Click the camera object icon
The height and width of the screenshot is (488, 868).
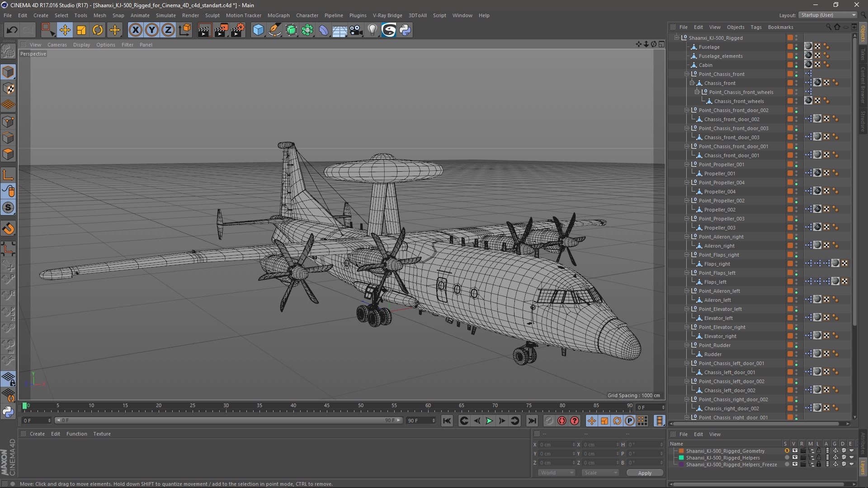[356, 30]
